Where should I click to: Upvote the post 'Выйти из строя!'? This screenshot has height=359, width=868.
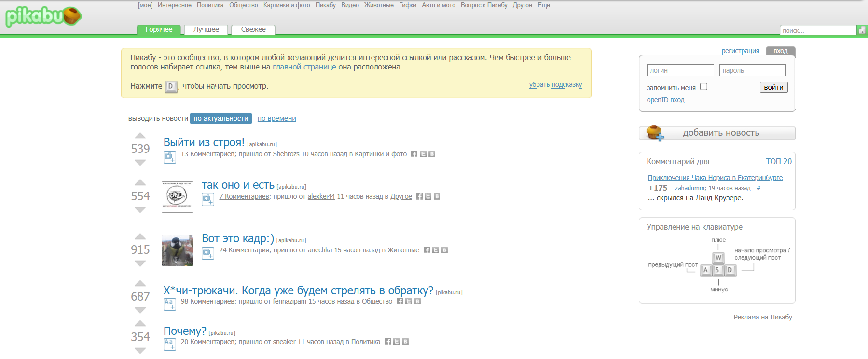140,136
